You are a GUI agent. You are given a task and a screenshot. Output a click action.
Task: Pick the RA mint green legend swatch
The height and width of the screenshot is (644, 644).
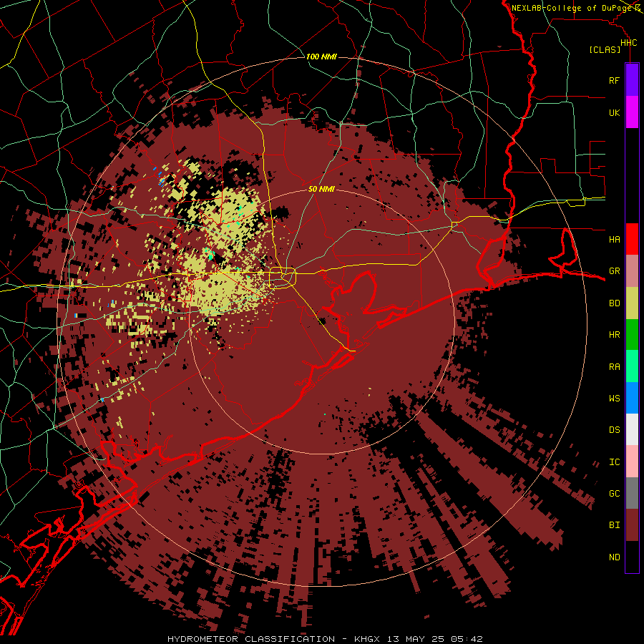pyautogui.click(x=632, y=366)
